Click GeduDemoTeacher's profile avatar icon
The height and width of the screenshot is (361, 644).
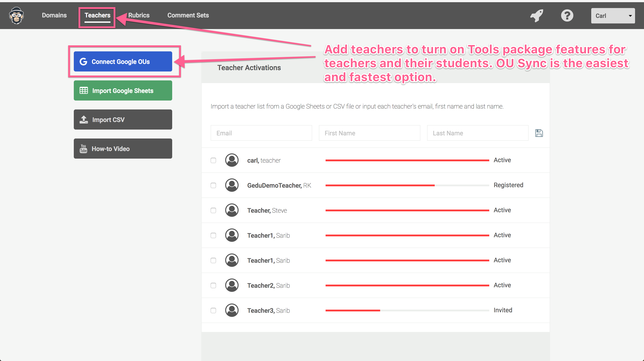pyautogui.click(x=232, y=185)
